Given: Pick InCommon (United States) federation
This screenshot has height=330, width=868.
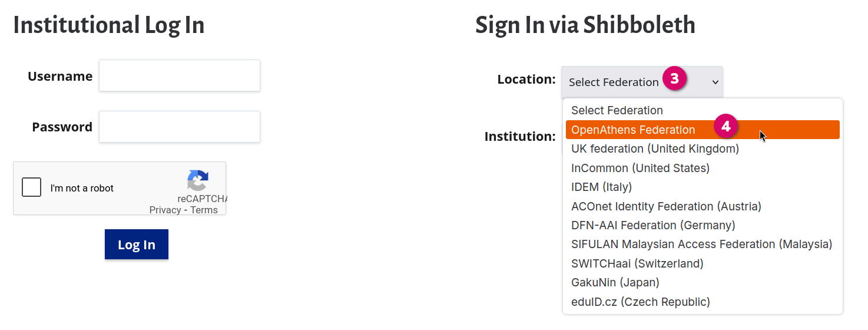Looking at the screenshot, I should point(640,168).
